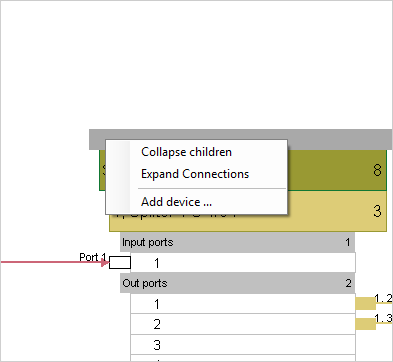Screen dimensions: 393x362
Task: Select the Input ports header row
Action: (x=237, y=242)
